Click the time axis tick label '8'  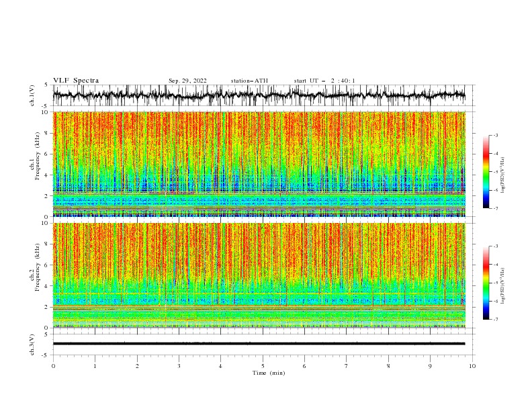click(388, 366)
